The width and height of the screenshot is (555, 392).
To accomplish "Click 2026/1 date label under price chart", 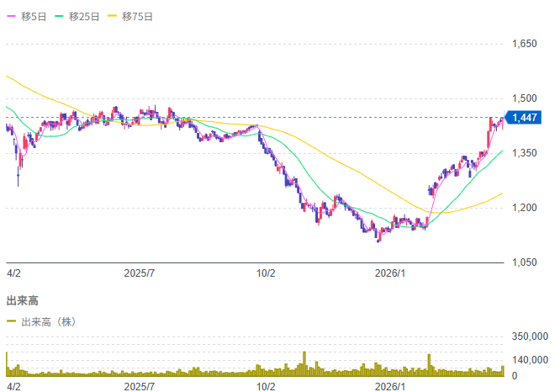I will coord(391,273).
